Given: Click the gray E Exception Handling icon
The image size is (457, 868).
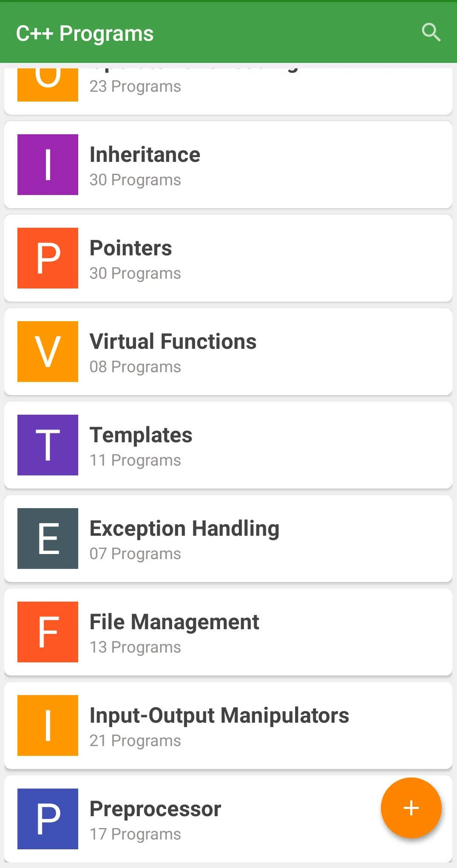Looking at the screenshot, I should 48,538.
